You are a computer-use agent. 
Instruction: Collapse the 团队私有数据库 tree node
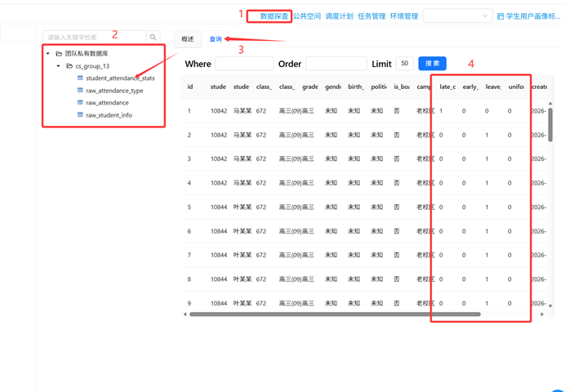click(x=48, y=54)
